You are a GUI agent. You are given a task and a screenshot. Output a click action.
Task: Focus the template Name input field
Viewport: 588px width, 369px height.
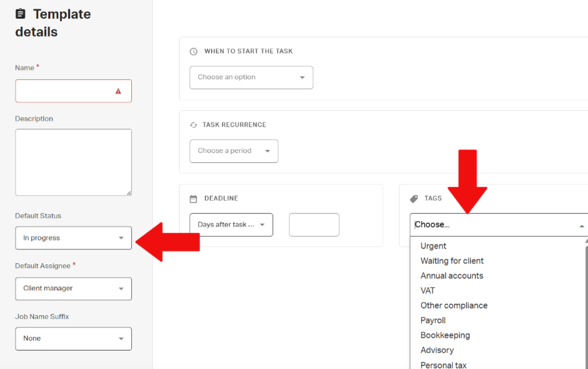click(74, 91)
